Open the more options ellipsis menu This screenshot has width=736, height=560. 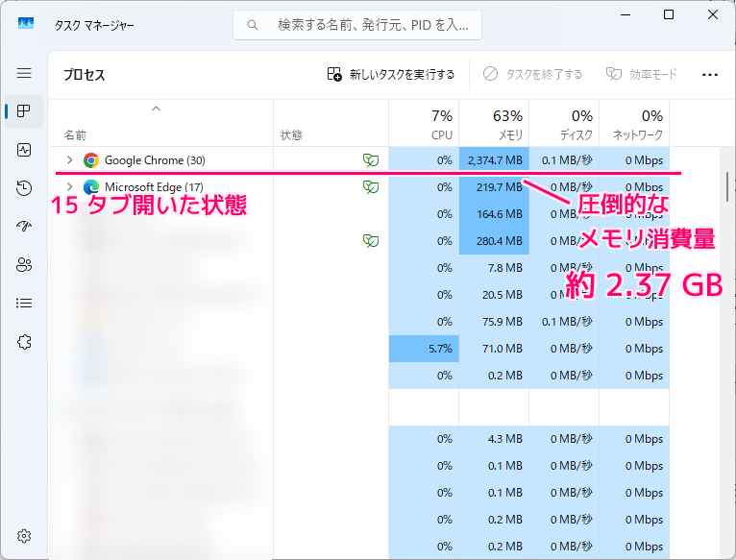(x=710, y=75)
